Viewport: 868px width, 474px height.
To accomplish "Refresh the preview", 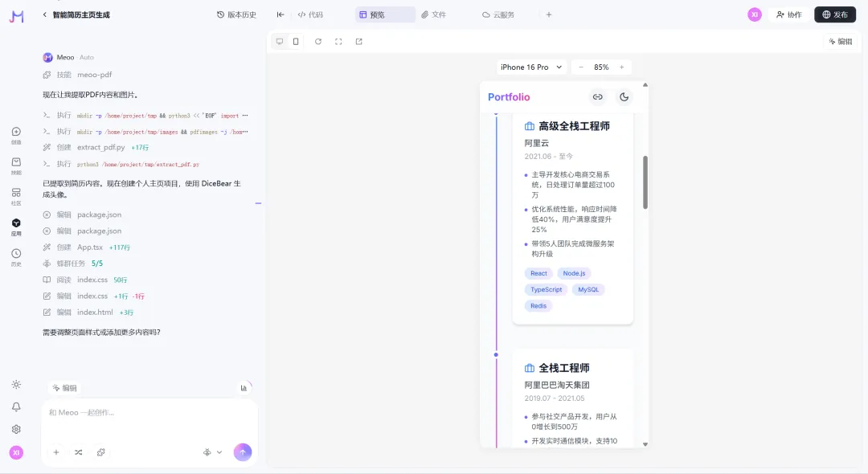I will [318, 42].
